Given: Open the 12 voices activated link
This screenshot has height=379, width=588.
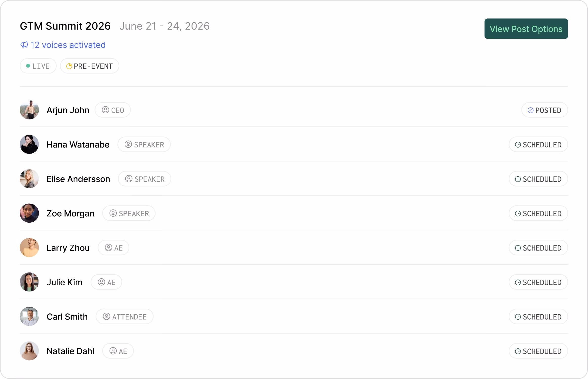Looking at the screenshot, I should [x=63, y=45].
